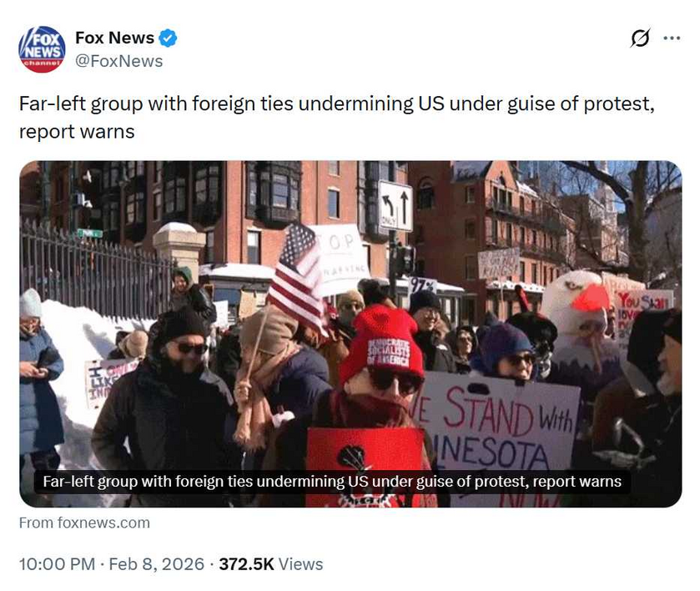View the 372.5K Views count
700x591 pixels.
pos(270,564)
